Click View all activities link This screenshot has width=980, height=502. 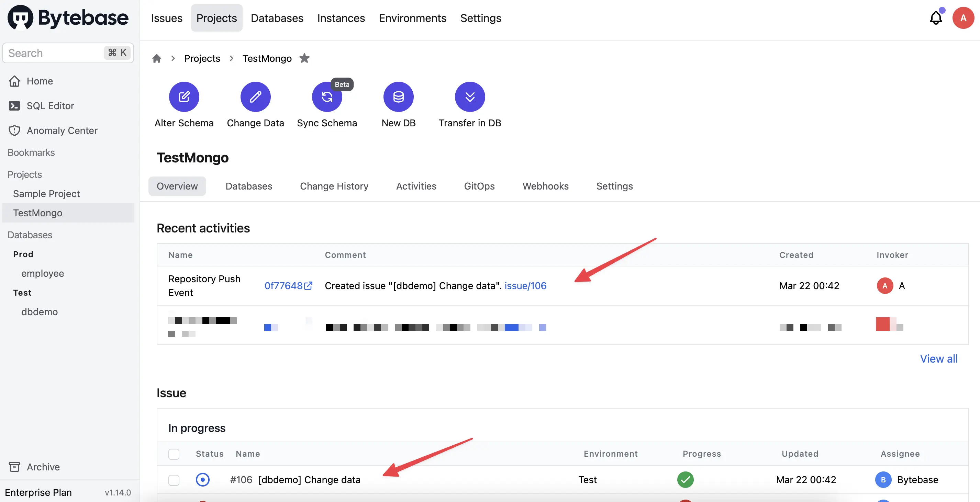click(x=938, y=358)
